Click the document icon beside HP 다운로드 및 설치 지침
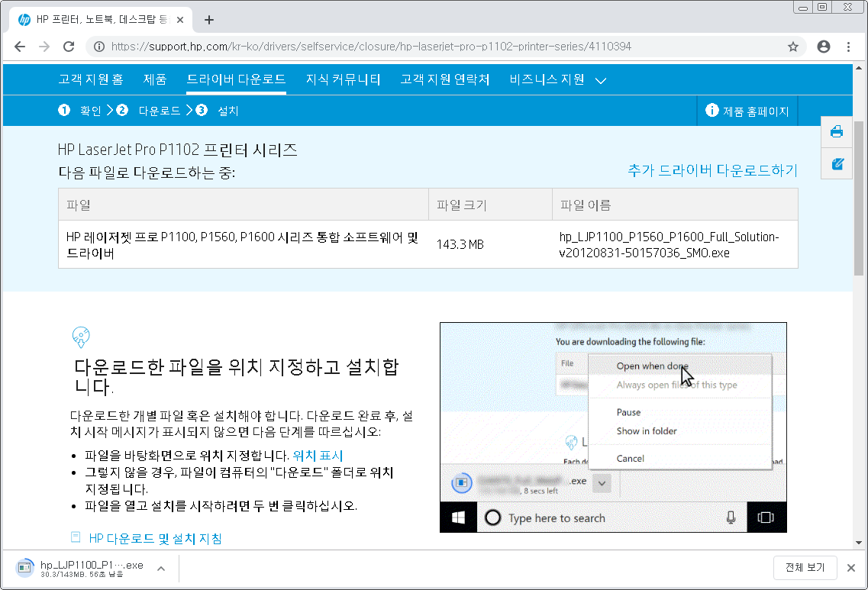The image size is (868, 590). (76, 537)
